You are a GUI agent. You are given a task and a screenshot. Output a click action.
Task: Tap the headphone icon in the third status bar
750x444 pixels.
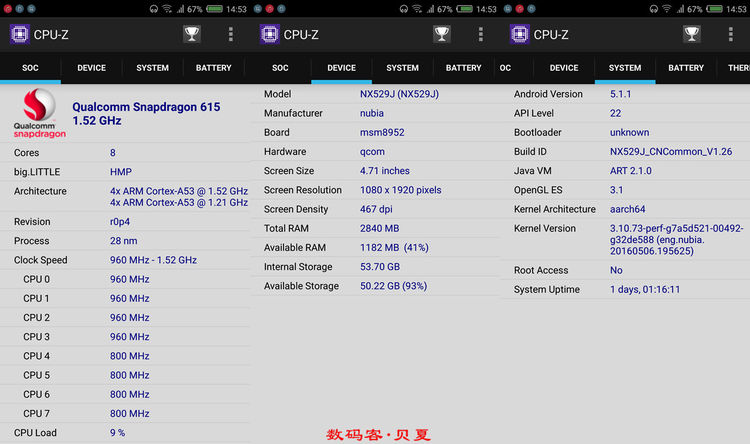click(x=654, y=9)
